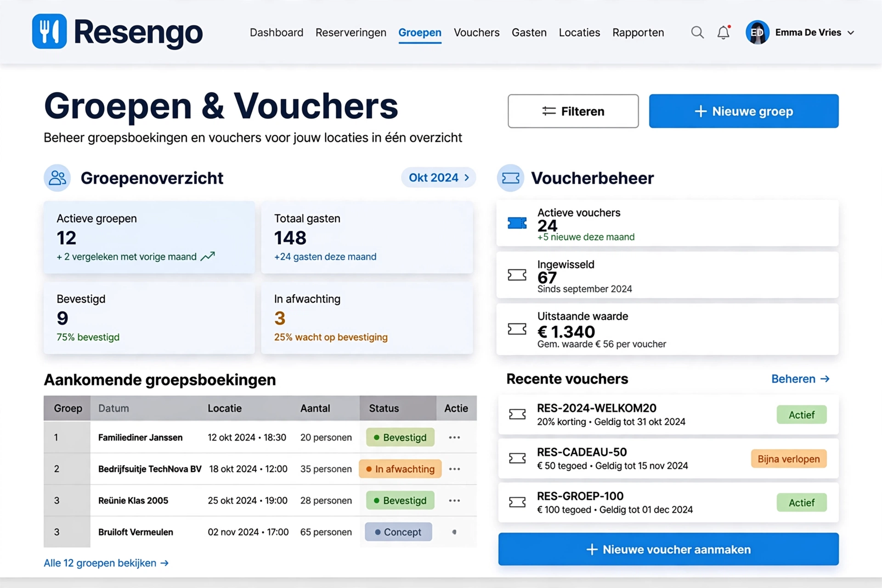The width and height of the screenshot is (882, 588).
Task: Click the action dot for Bruiloft Vermeulen
Action: tap(454, 532)
